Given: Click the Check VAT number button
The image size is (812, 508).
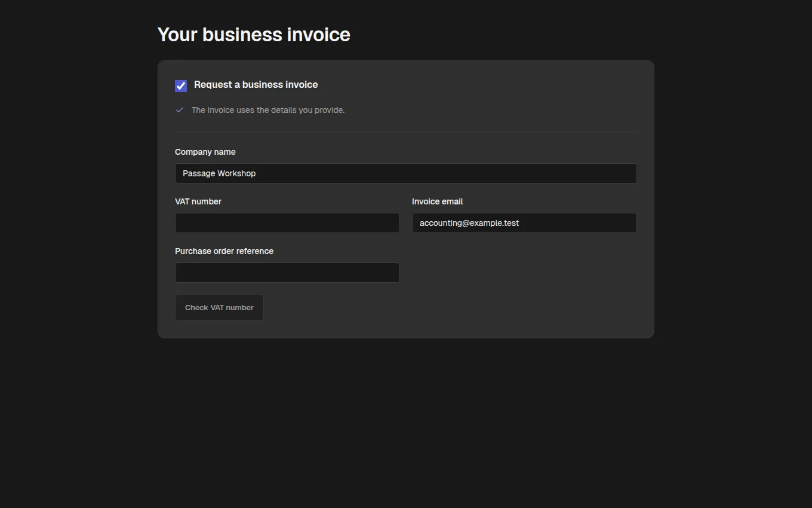Looking at the screenshot, I should [219, 308].
